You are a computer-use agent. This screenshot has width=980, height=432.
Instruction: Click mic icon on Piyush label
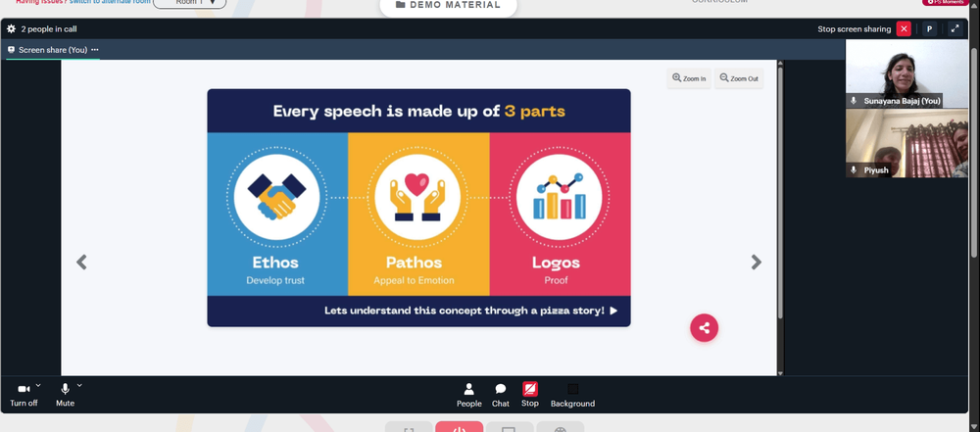854,170
